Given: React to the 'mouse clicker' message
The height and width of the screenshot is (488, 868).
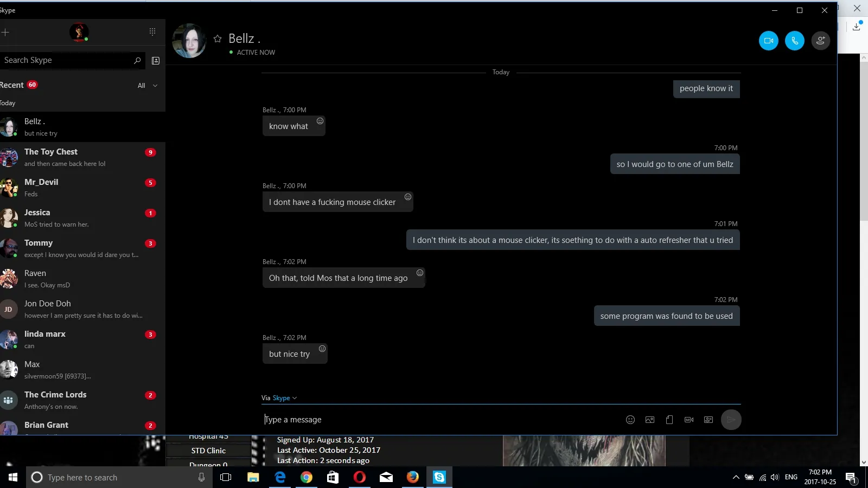Looking at the screenshot, I should 408,197.
